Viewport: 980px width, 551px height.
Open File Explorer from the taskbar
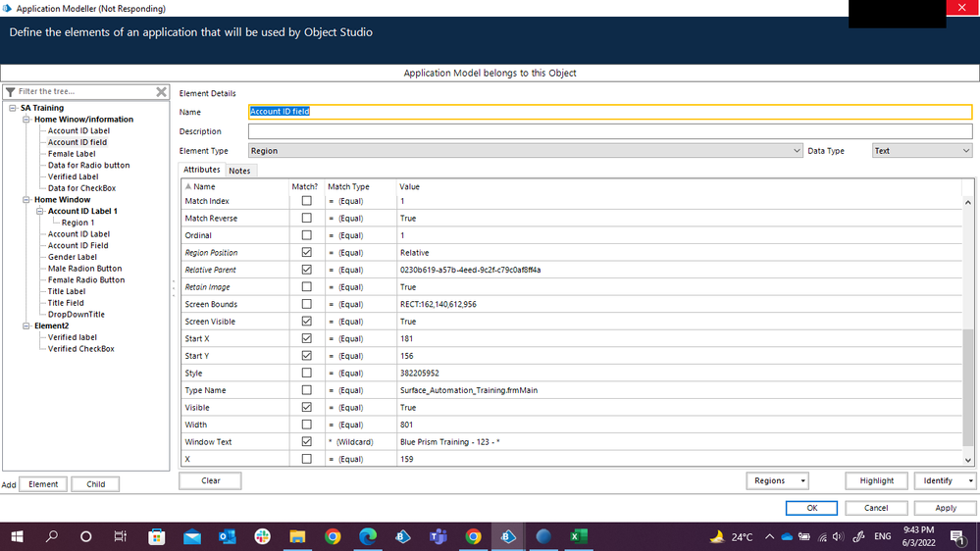[x=297, y=536]
